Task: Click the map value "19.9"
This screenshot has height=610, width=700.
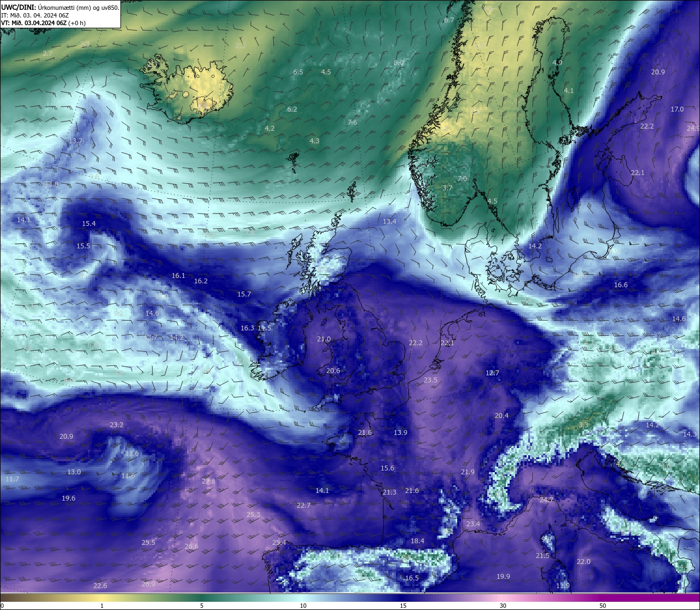Action: tap(503, 577)
